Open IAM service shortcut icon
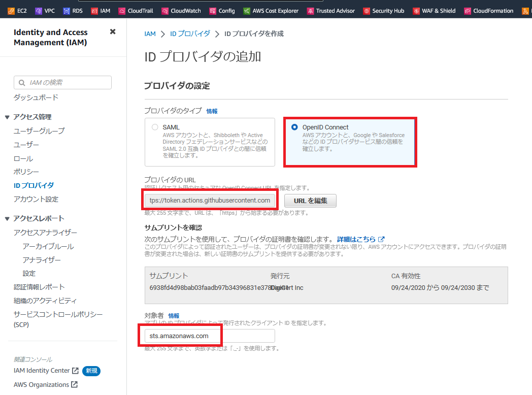Image resolution: width=532 pixels, height=395 pixels. coord(94,11)
